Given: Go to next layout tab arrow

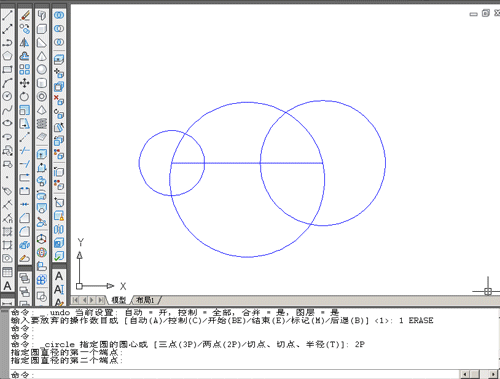Looking at the screenshot, I should (x=92, y=300).
